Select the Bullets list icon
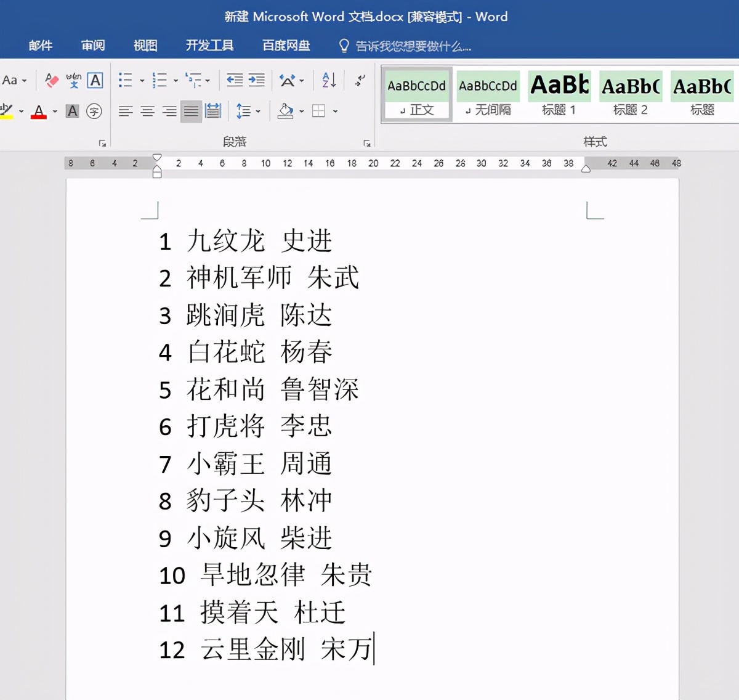 pyautogui.click(x=126, y=80)
